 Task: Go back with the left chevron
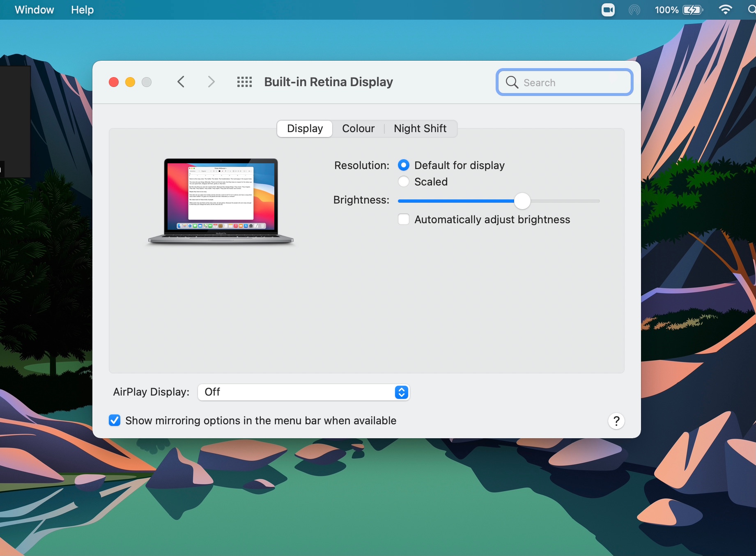(x=181, y=82)
